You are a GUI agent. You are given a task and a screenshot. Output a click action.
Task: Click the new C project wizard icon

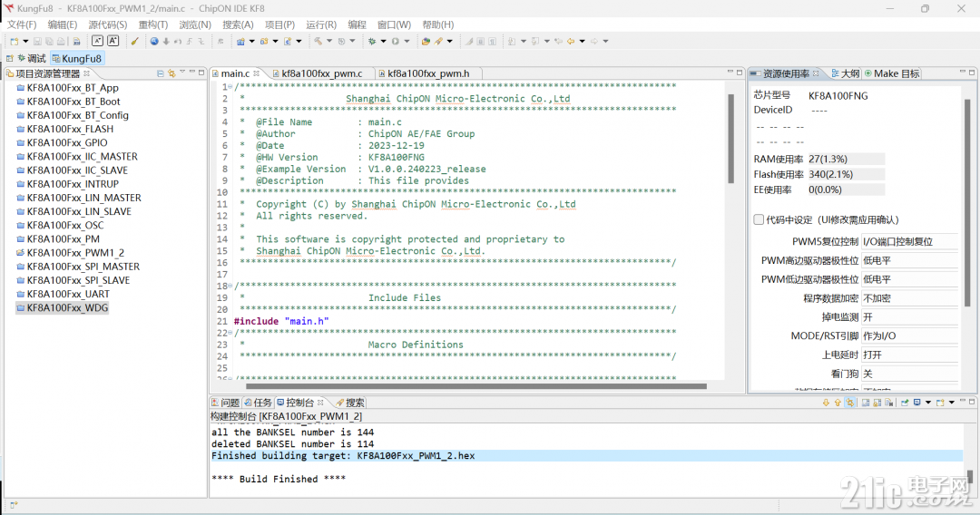point(240,41)
